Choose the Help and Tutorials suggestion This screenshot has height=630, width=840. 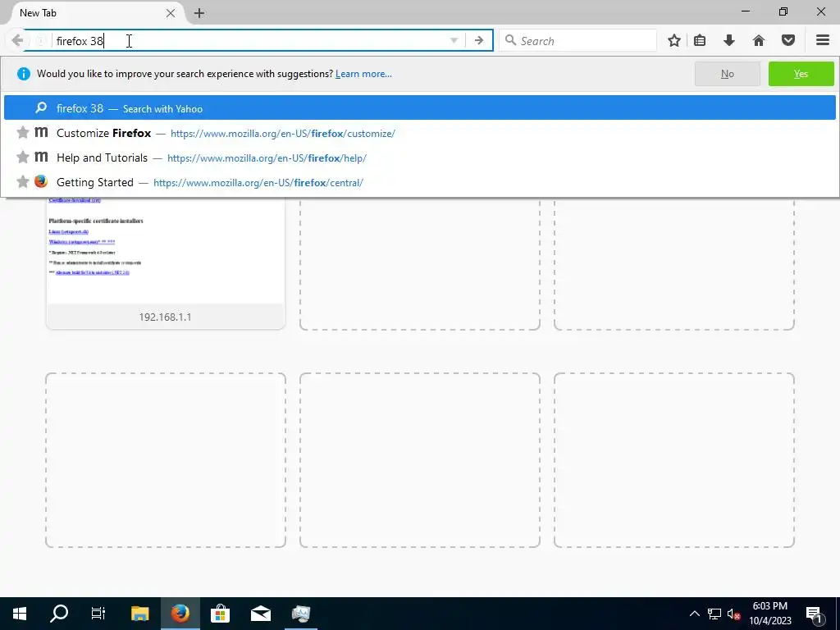[419, 157]
